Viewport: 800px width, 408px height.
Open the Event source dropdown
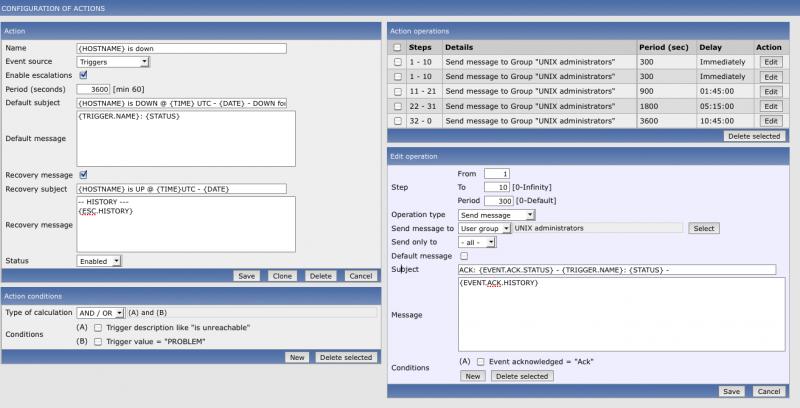point(113,61)
